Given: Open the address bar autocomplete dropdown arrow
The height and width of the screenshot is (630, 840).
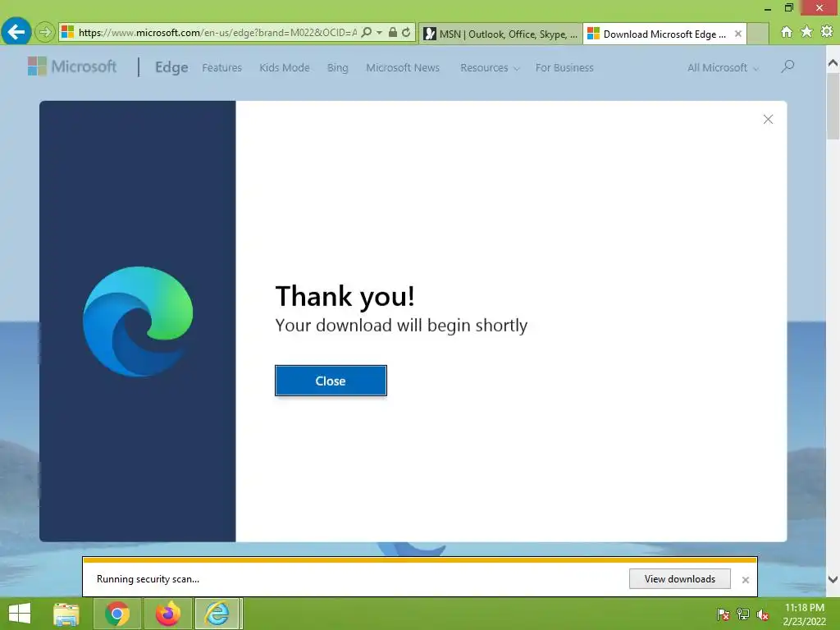Looking at the screenshot, I should pyautogui.click(x=379, y=33).
